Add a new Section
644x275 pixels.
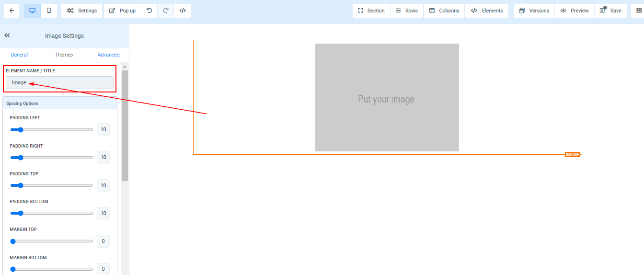pyautogui.click(x=371, y=11)
